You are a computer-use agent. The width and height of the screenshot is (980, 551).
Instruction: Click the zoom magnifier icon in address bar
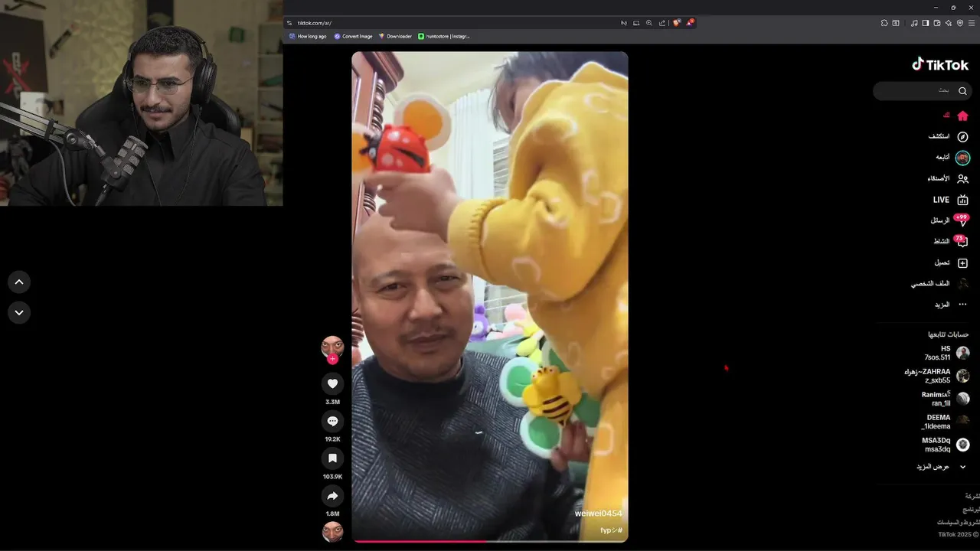[649, 23]
